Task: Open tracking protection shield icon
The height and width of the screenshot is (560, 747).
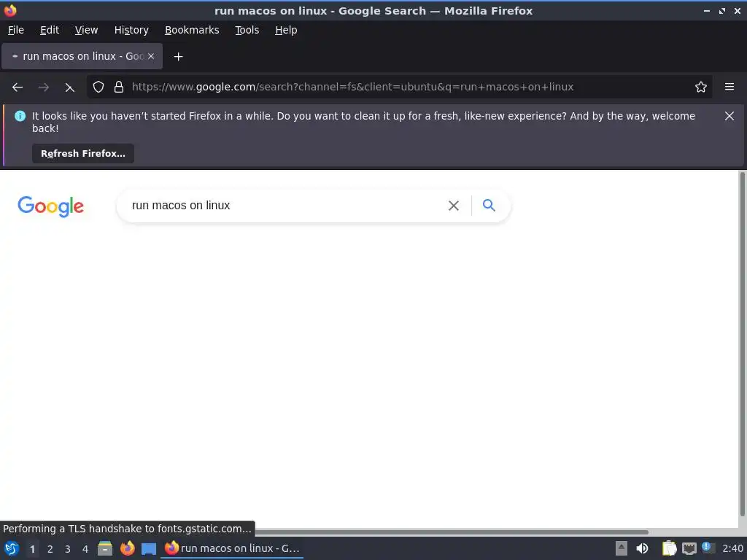Action: click(x=98, y=87)
